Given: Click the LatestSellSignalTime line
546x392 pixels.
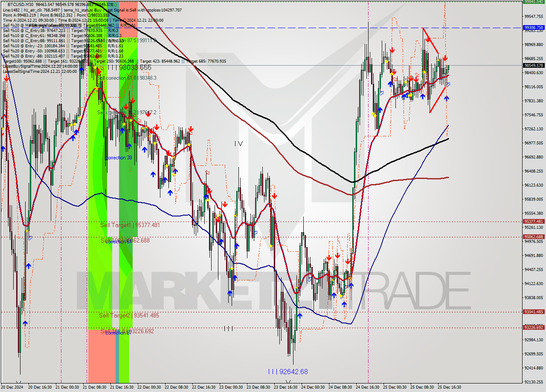Looking at the screenshot, I should [40, 71].
